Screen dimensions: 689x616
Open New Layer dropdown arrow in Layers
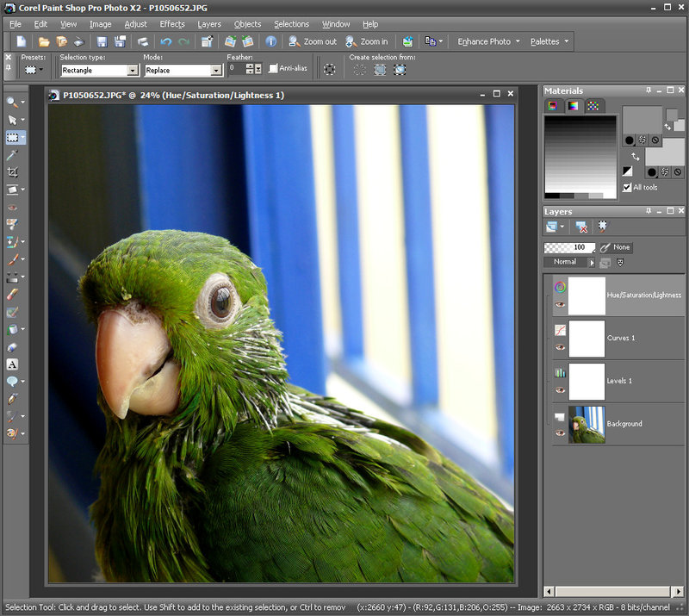(562, 227)
